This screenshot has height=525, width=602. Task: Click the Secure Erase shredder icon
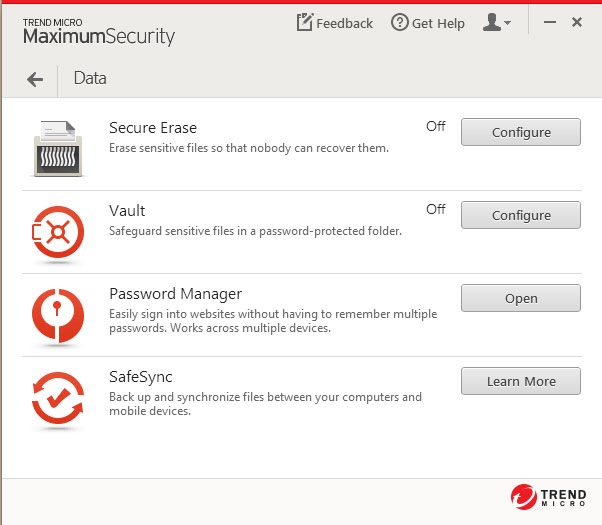click(x=58, y=149)
